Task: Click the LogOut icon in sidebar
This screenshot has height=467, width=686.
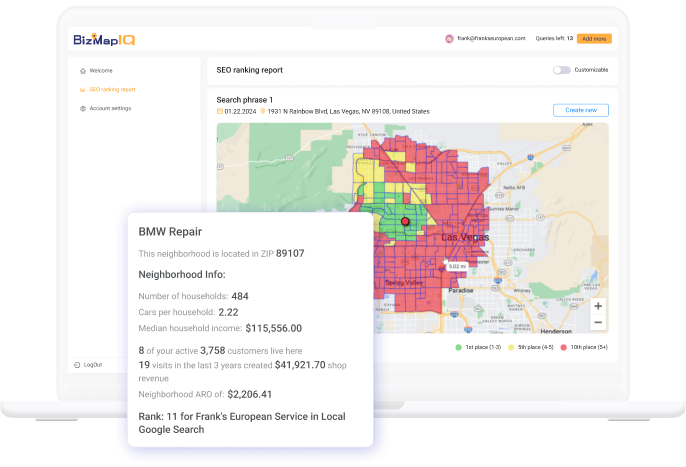Action: [x=77, y=365]
